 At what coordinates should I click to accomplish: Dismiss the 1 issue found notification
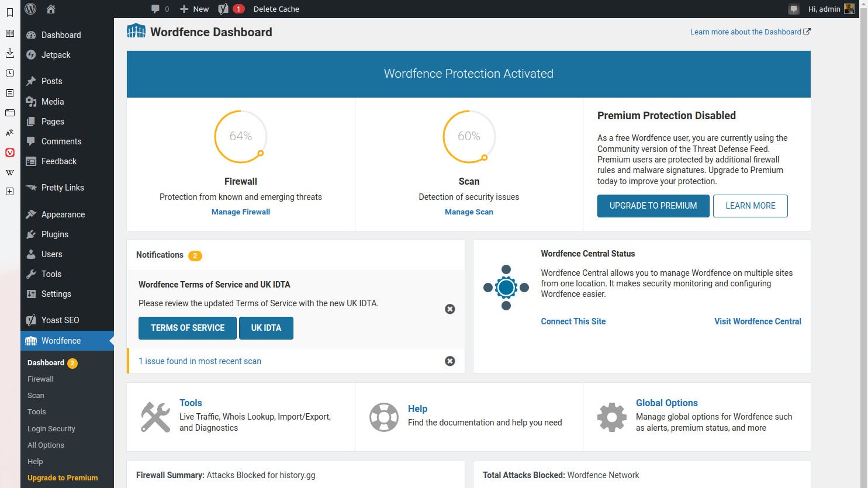[x=450, y=361]
